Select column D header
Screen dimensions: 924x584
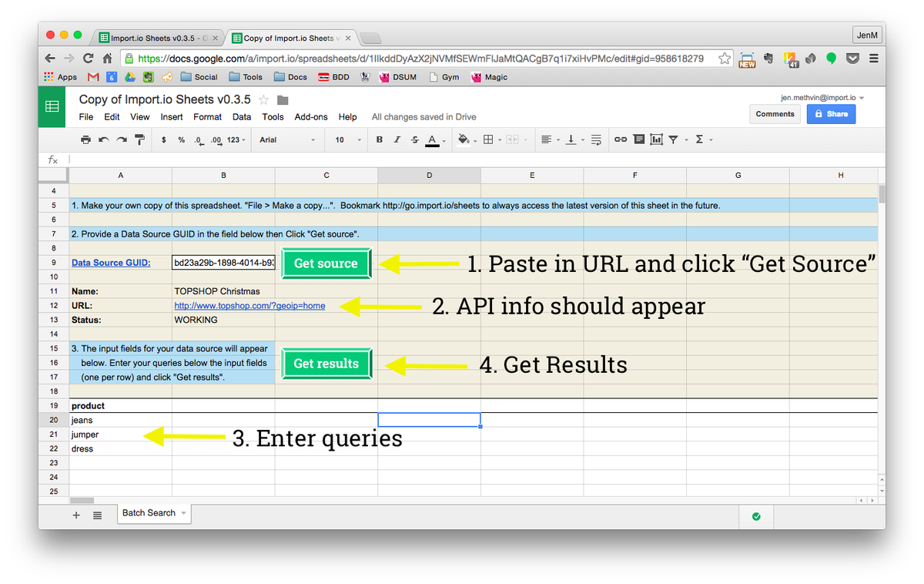[x=429, y=176]
